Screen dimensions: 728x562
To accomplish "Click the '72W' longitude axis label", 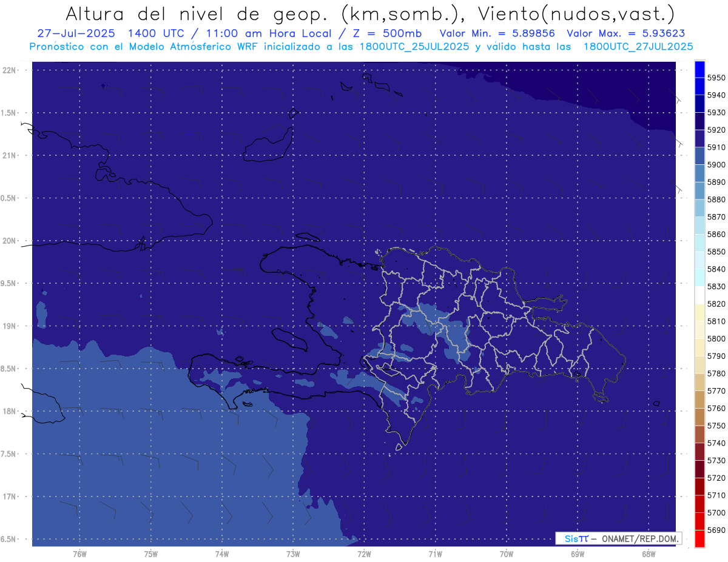I will click(365, 554).
